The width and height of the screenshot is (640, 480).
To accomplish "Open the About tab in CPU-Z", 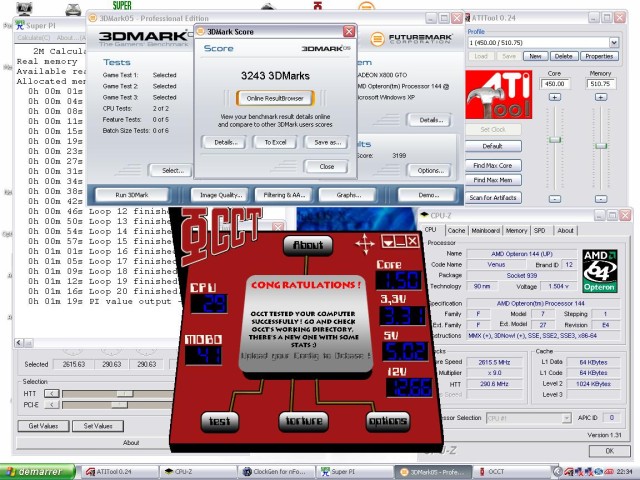I will [565, 231].
